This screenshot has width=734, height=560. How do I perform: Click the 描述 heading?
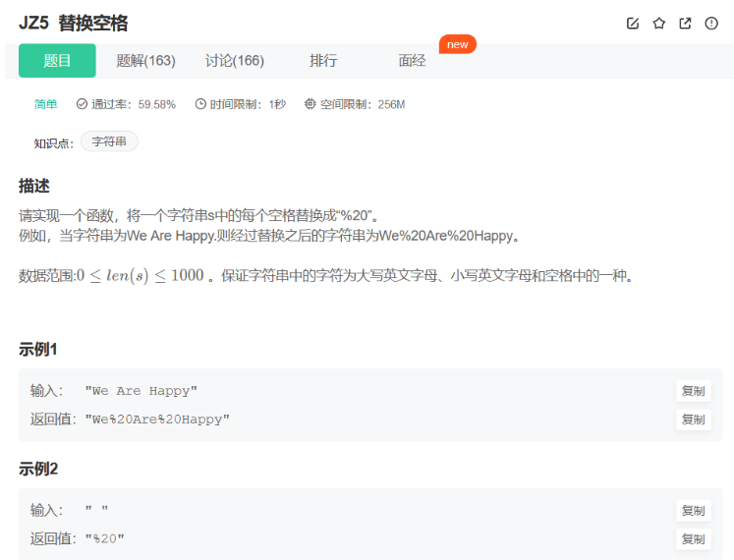coord(34,186)
